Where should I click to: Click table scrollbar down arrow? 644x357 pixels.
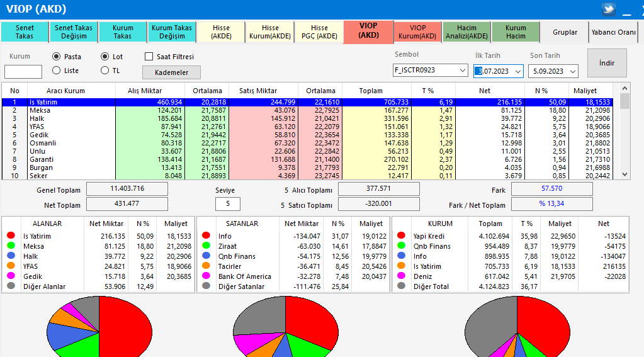[624, 174]
